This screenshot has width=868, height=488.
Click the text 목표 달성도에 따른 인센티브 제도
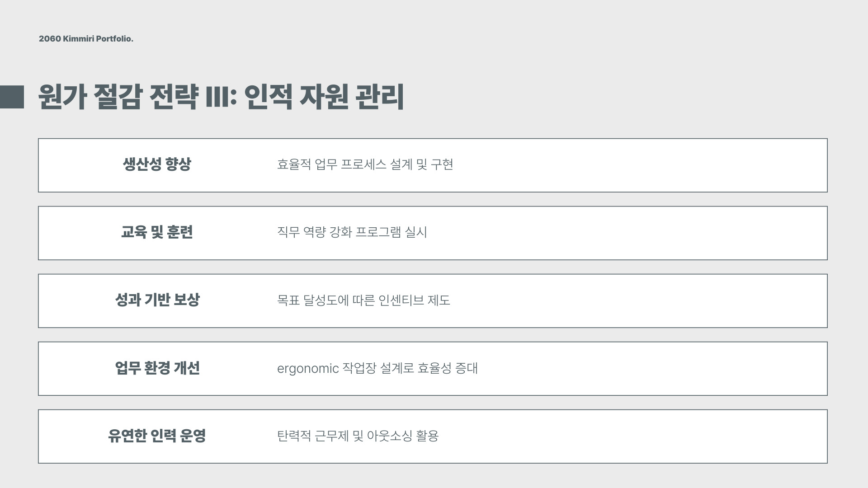[363, 300]
